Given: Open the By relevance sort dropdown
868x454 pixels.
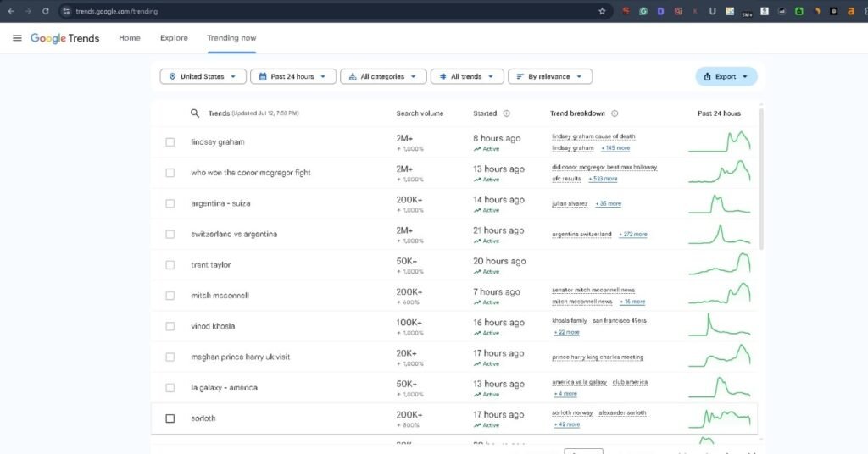Looking at the screenshot, I should [x=550, y=76].
